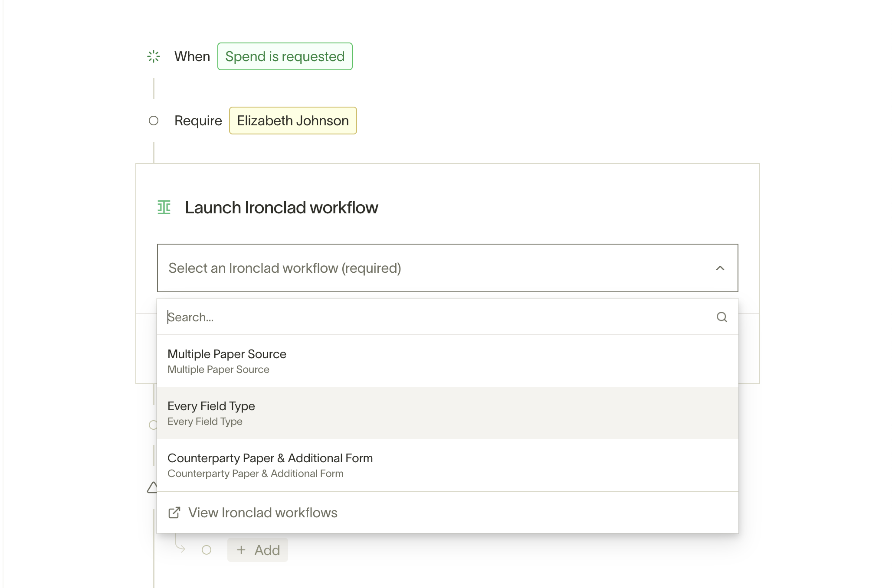Click the Add step button
This screenshot has width=892, height=588.
258,550
